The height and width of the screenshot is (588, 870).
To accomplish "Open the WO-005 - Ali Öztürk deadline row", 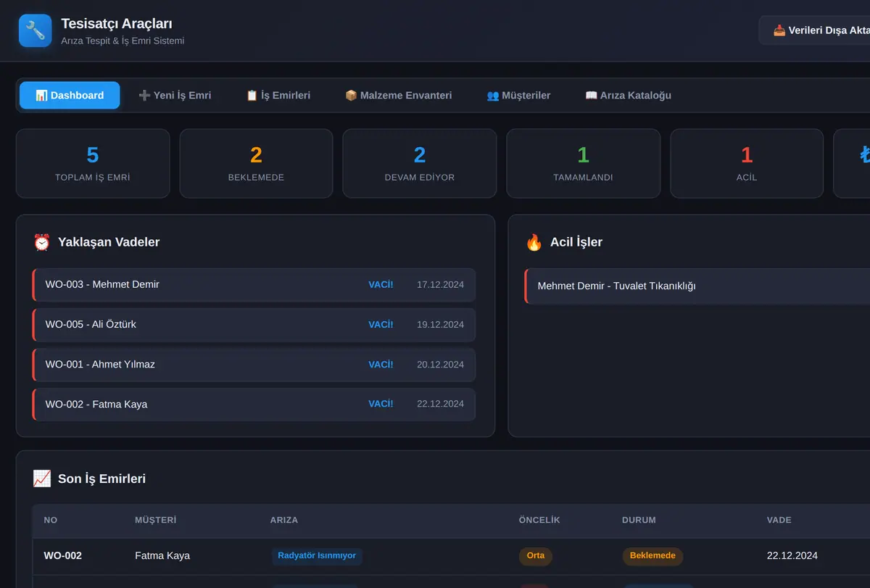I will point(254,325).
